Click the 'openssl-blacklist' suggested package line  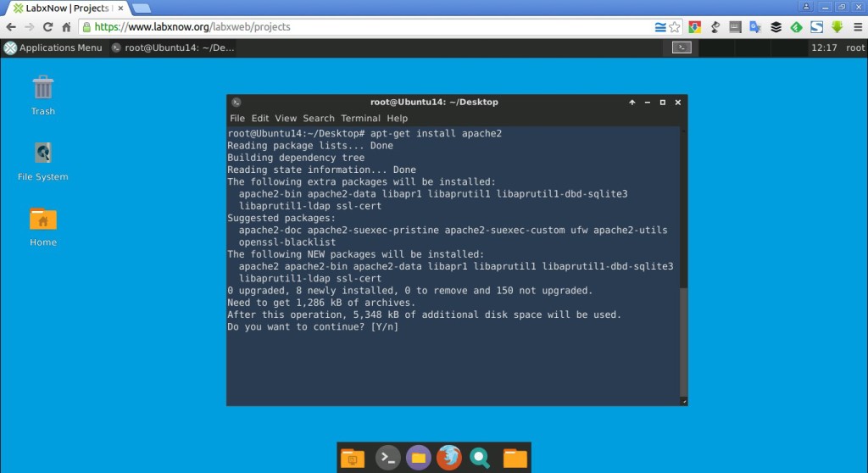(287, 242)
